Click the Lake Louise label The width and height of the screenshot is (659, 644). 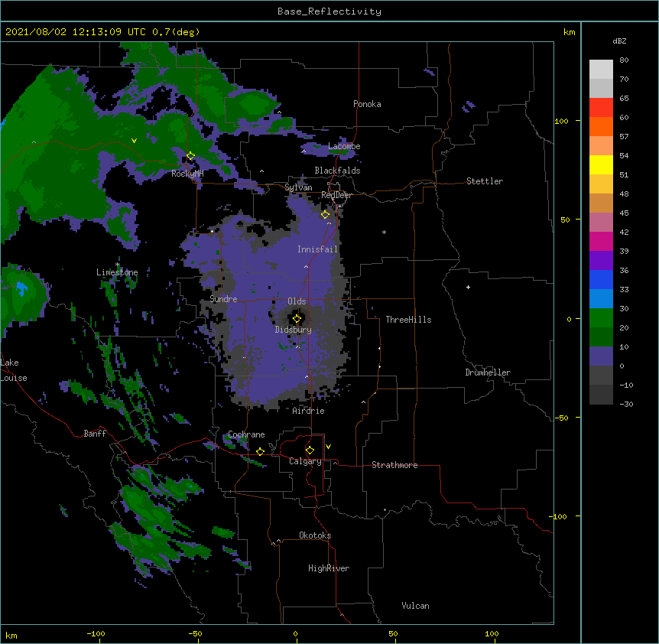(14, 370)
